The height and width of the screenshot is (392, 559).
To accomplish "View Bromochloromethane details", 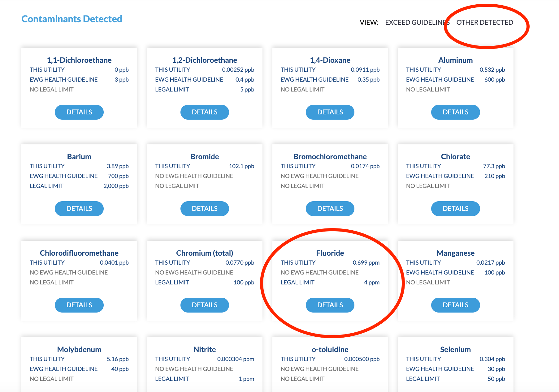I will click(330, 209).
